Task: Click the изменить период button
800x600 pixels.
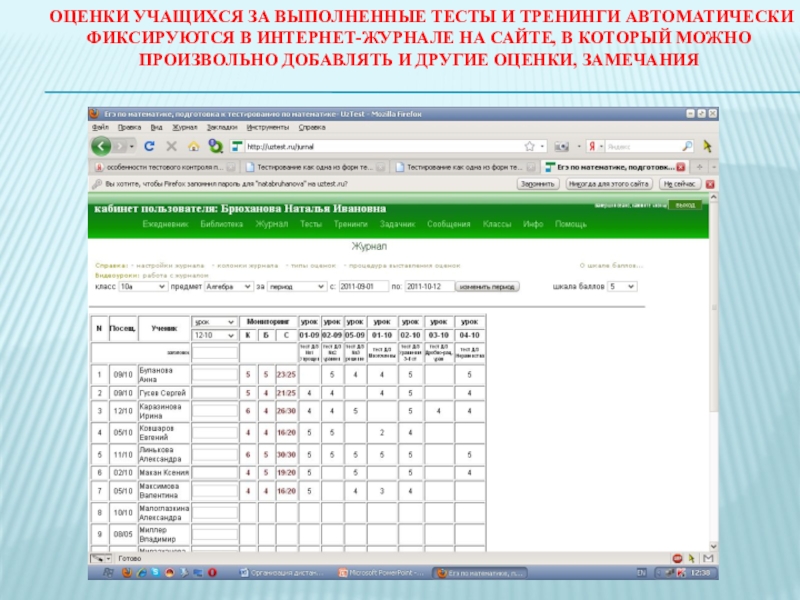Action: tap(487, 287)
